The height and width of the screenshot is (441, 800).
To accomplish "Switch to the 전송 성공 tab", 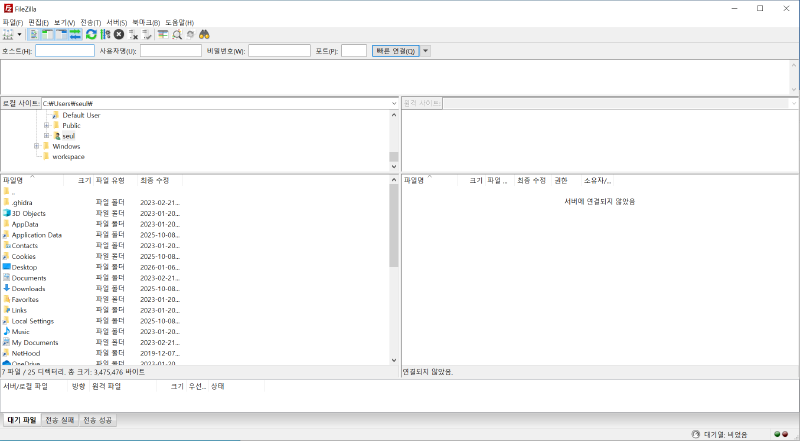I will 97,420.
